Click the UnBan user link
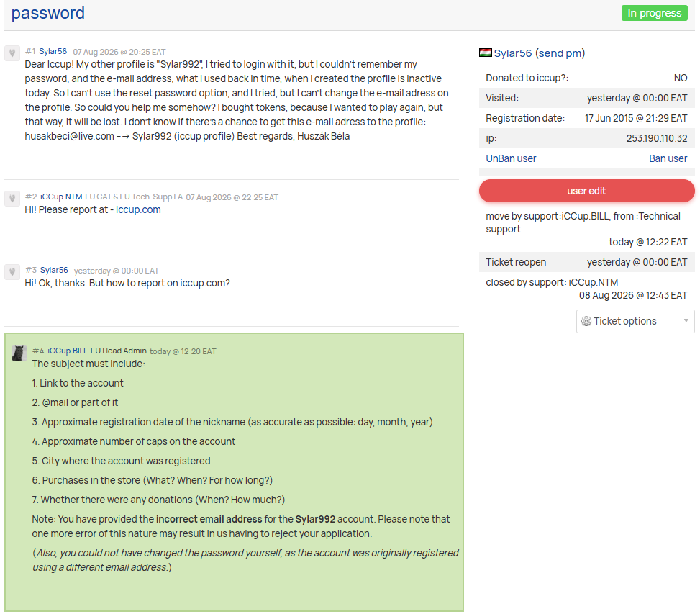Screen dimensions: 700x614 point(511,158)
